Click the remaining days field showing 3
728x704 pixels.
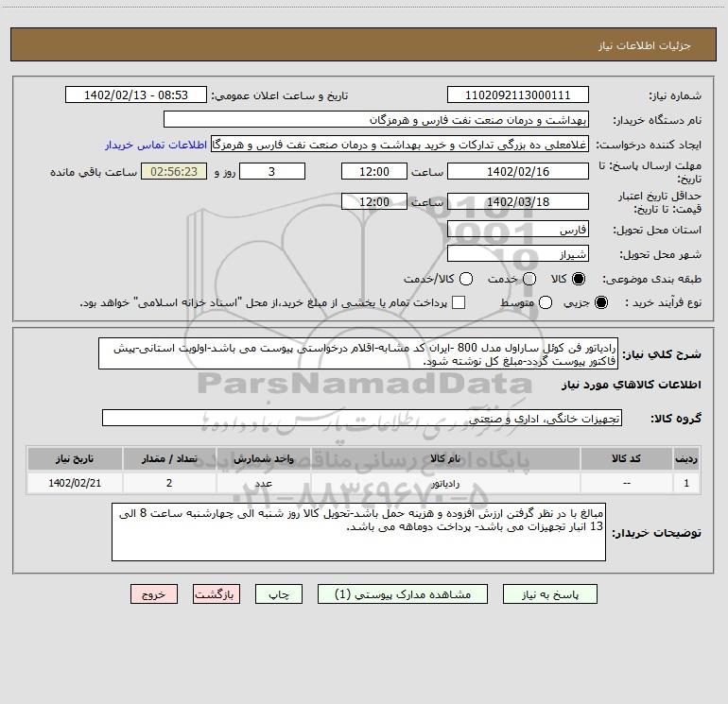click(x=272, y=171)
